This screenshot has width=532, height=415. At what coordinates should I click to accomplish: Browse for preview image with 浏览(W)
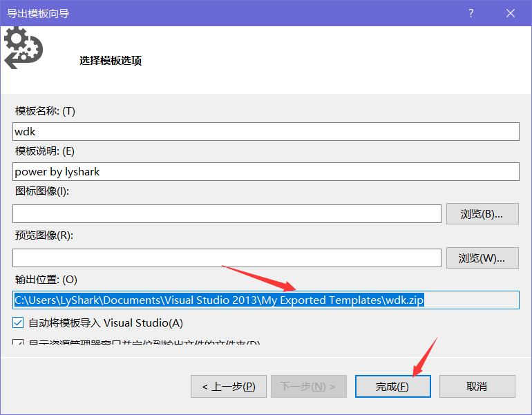coord(482,258)
